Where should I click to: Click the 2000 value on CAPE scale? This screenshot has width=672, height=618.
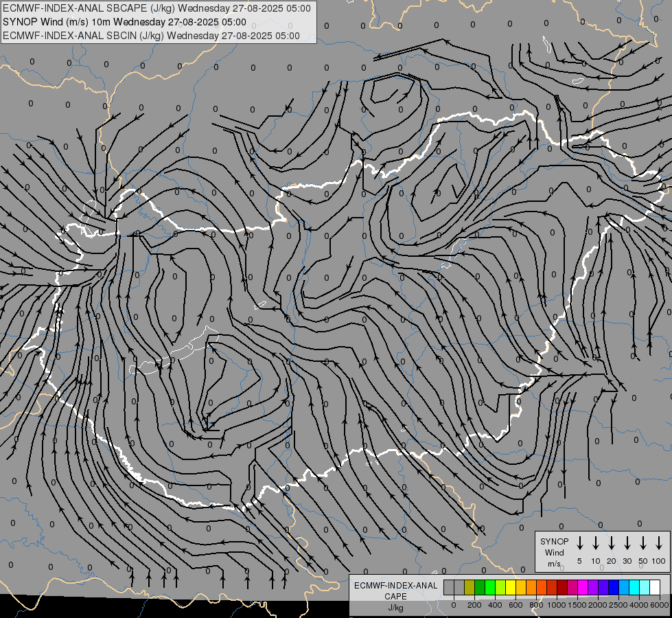(x=598, y=605)
